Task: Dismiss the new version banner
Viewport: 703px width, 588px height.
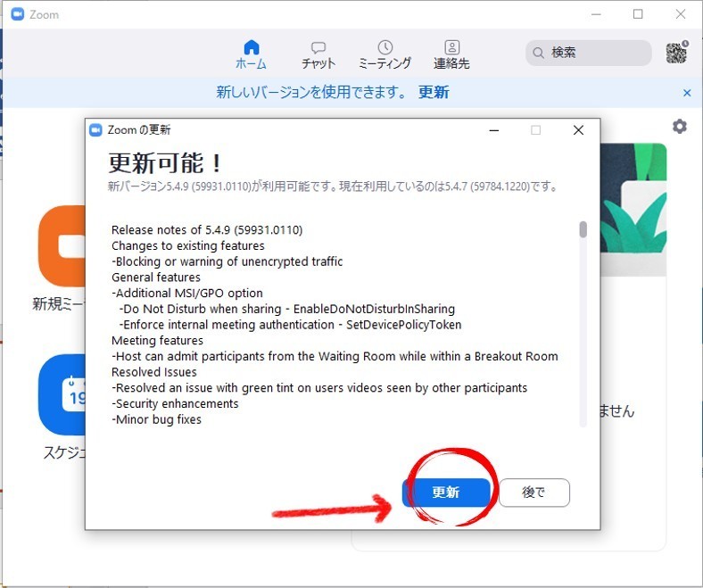Action: (687, 93)
